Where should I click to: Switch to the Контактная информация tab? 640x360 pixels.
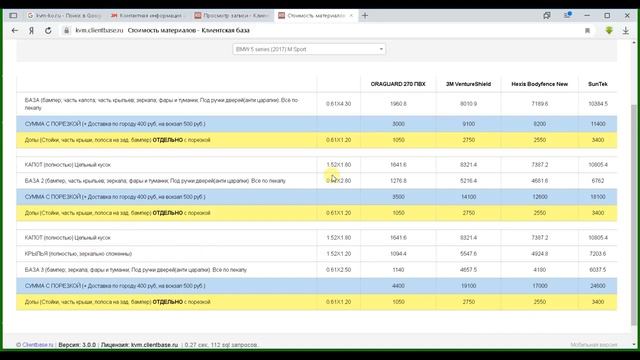(x=148, y=16)
